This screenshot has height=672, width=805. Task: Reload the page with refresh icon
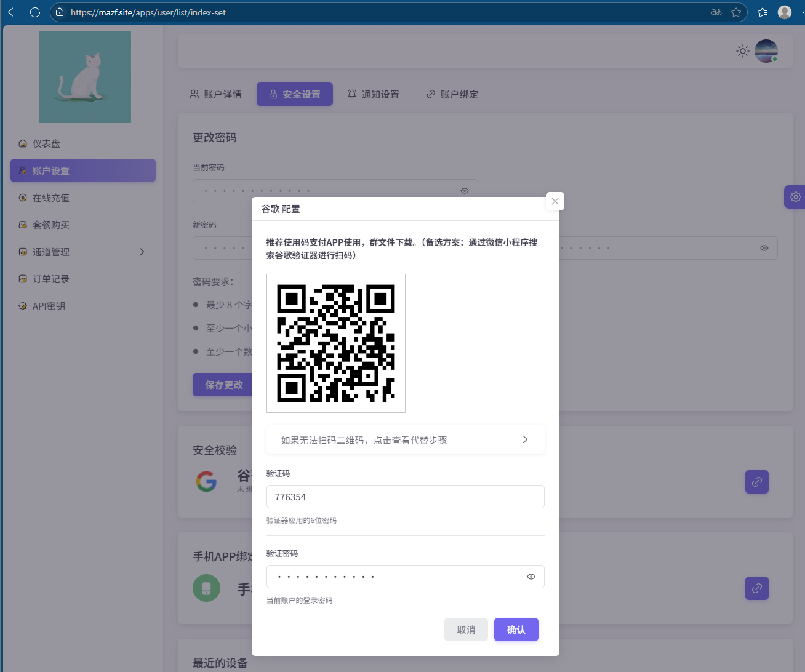pos(35,12)
